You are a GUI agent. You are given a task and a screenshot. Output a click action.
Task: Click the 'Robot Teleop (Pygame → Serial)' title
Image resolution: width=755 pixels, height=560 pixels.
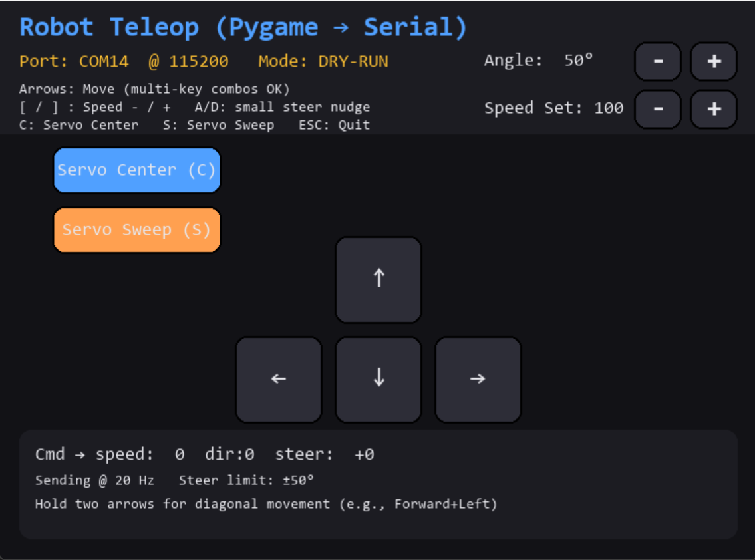tap(243, 27)
